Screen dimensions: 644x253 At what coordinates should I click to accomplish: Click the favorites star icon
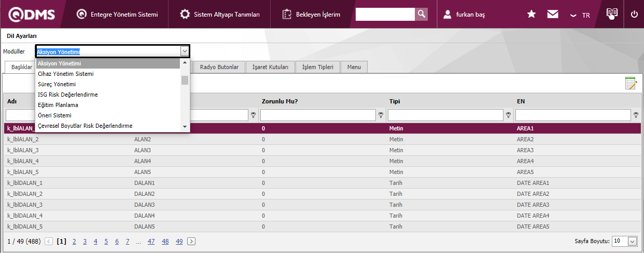[531, 15]
